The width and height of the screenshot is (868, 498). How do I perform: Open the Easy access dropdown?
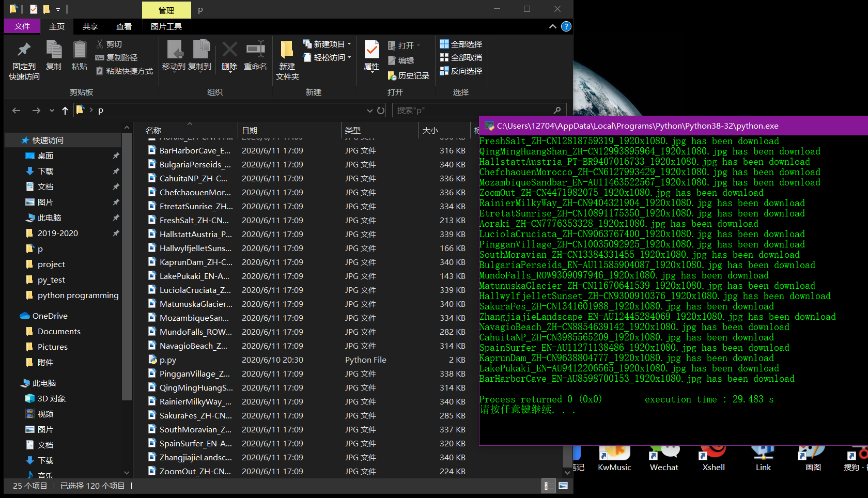click(x=327, y=57)
